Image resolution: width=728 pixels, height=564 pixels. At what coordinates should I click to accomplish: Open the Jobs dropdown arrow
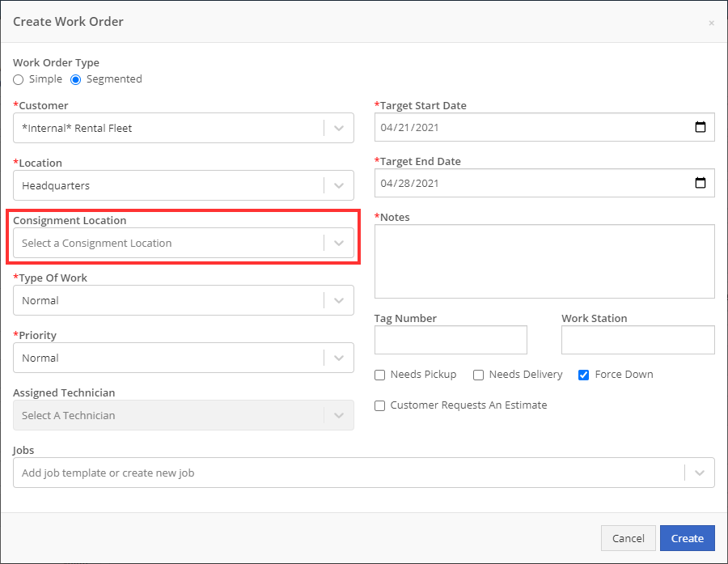pyautogui.click(x=700, y=473)
